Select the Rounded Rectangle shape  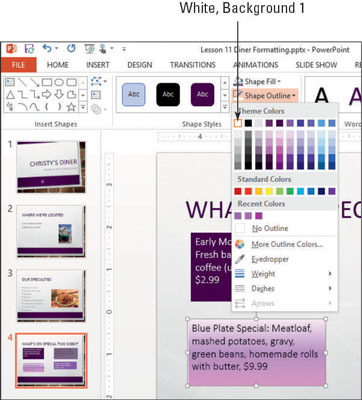pyautogui.click(x=71, y=82)
